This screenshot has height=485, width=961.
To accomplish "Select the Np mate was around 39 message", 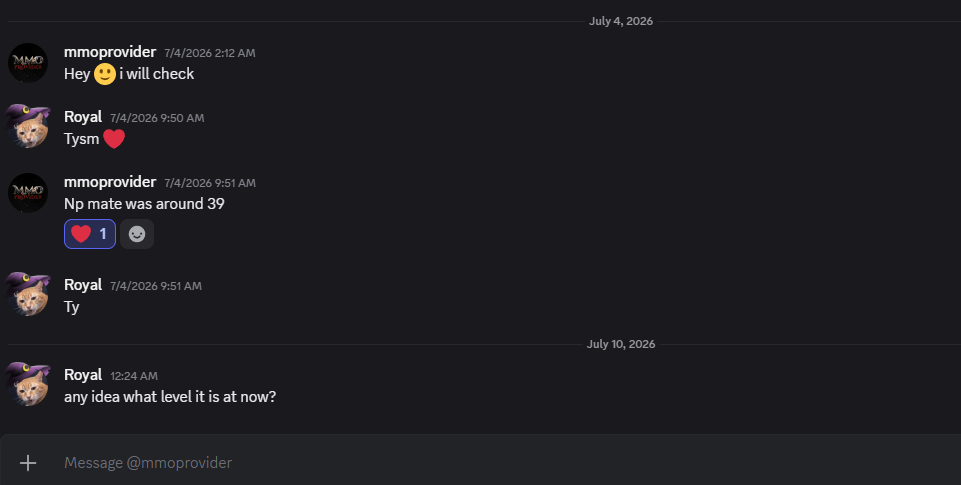I will [144, 204].
